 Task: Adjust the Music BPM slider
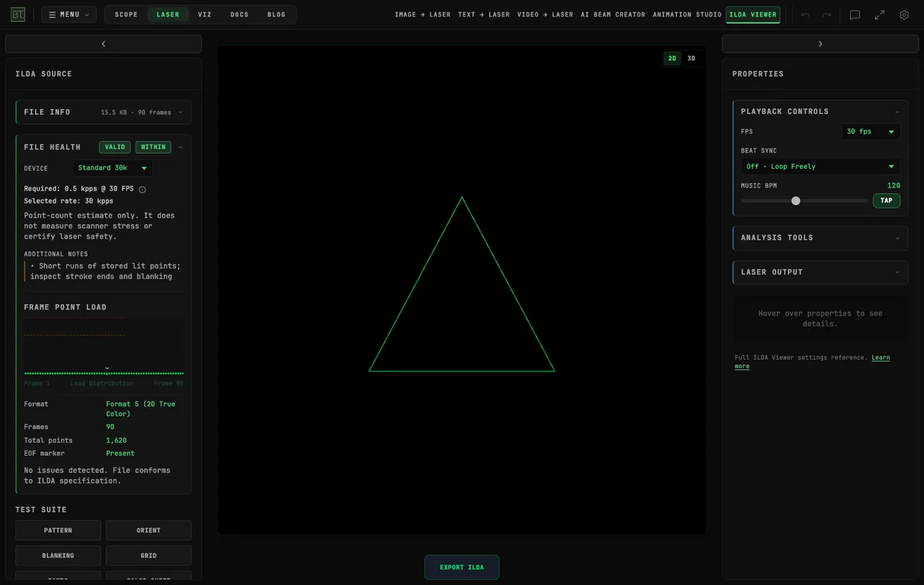click(804, 201)
